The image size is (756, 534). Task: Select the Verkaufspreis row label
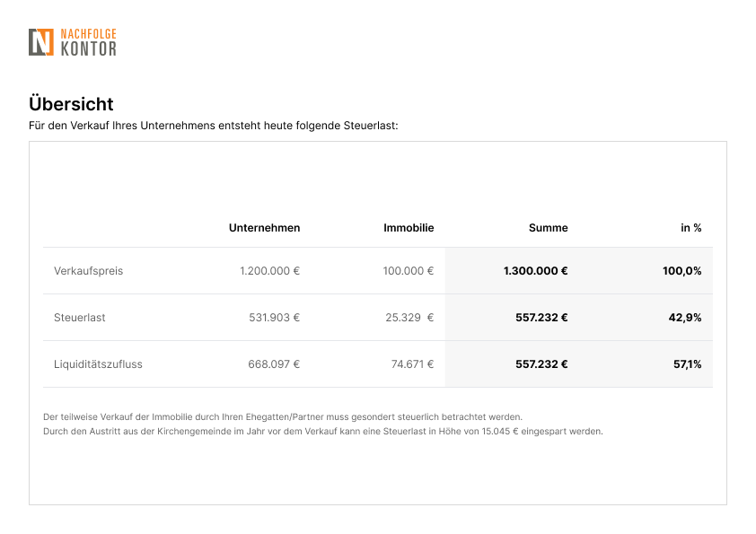tap(88, 271)
